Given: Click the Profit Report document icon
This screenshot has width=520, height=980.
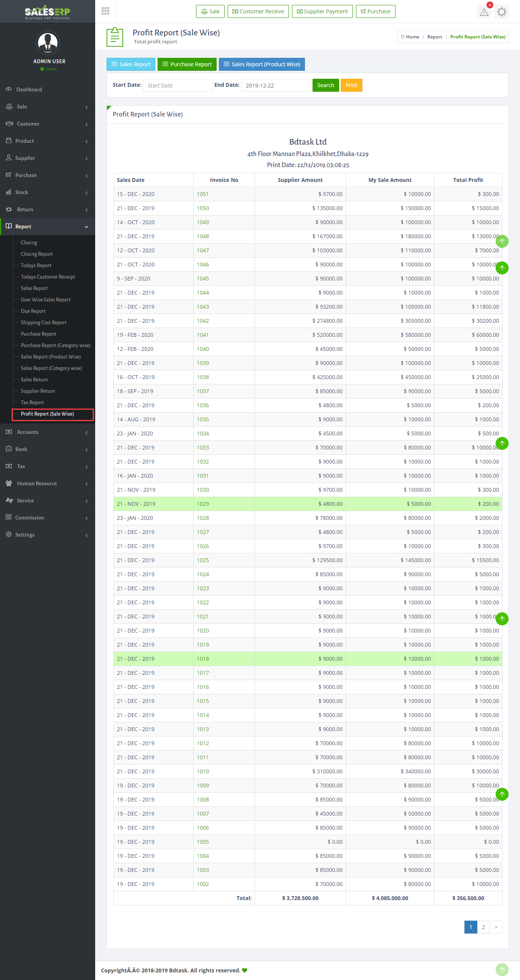Looking at the screenshot, I should pyautogui.click(x=115, y=37).
